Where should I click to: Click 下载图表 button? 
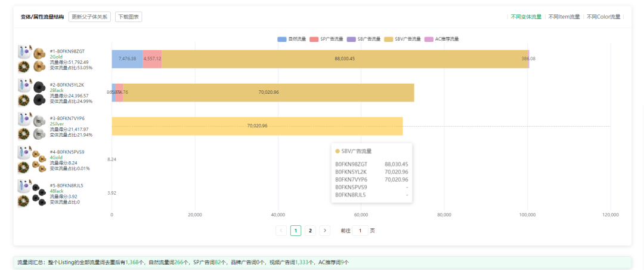pos(129,17)
